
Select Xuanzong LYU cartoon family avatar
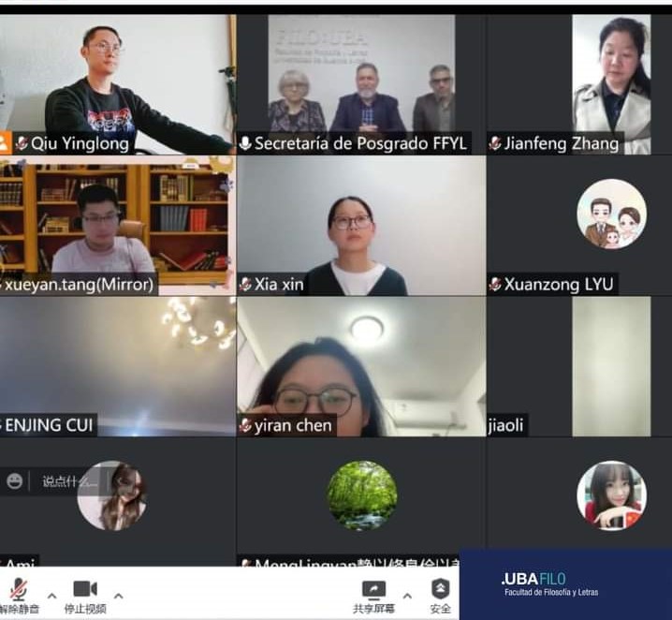611,214
